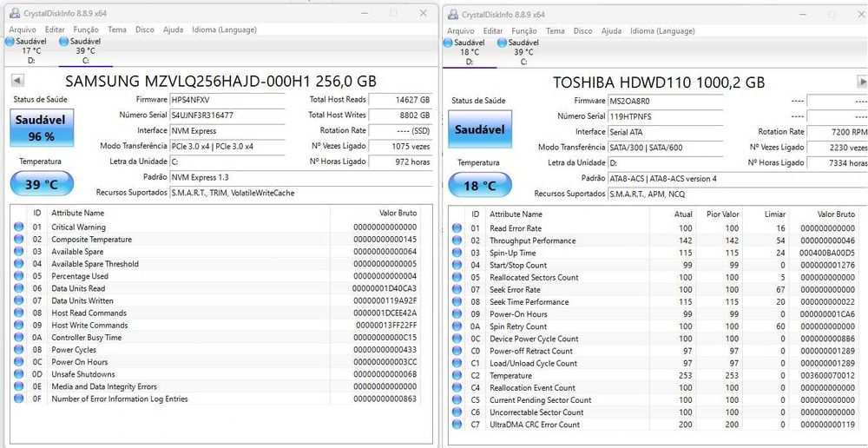Click status orb for Media and Data Integrity Errors
Image resolution: width=868 pixels, height=448 pixels.
point(19,386)
